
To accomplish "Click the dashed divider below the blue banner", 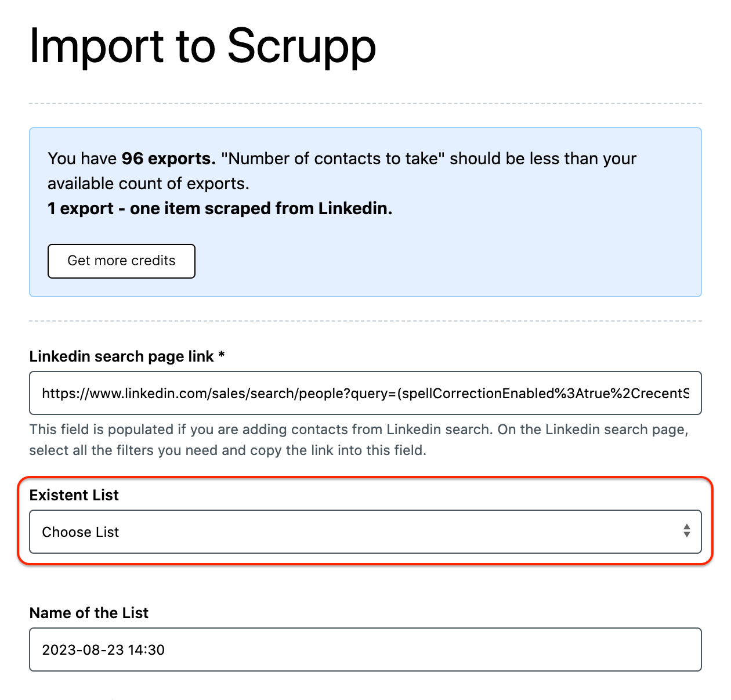I will [x=365, y=320].
